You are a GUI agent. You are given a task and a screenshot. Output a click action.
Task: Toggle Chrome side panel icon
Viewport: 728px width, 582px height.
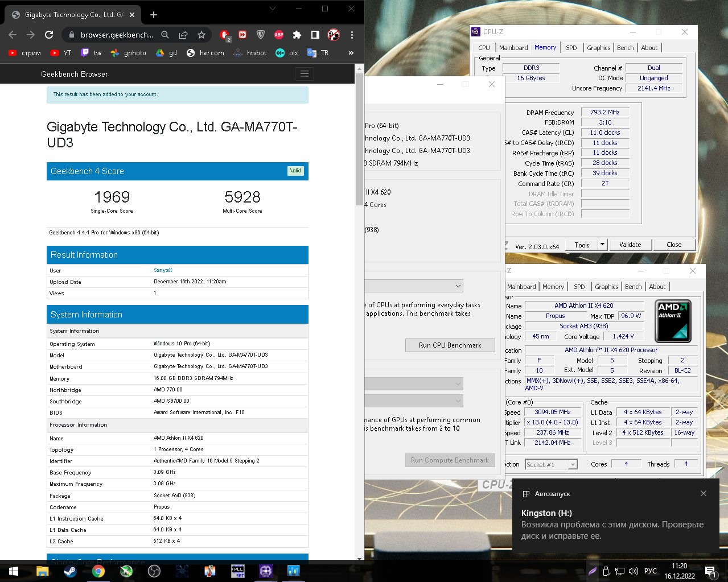[x=315, y=35]
